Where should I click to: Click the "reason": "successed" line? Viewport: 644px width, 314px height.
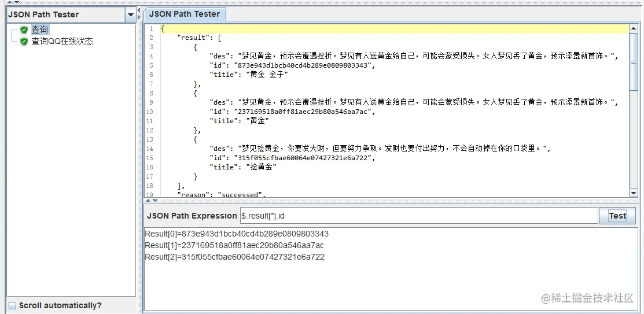222,194
